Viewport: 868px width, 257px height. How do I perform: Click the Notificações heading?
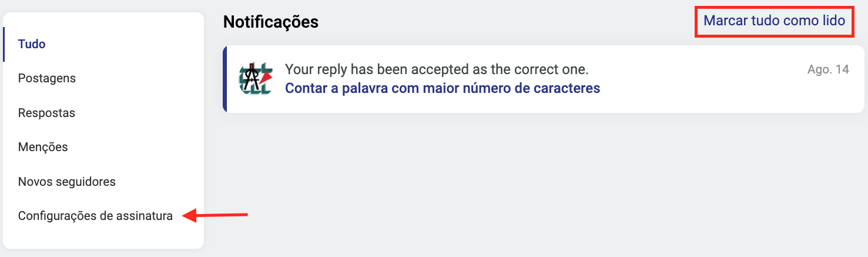[x=271, y=22]
